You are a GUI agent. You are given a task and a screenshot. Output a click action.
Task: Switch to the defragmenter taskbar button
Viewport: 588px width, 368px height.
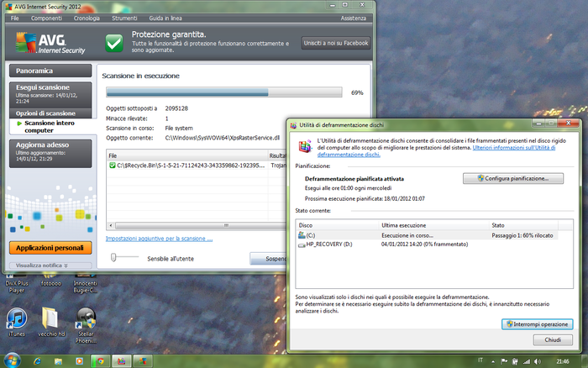pos(122,361)
